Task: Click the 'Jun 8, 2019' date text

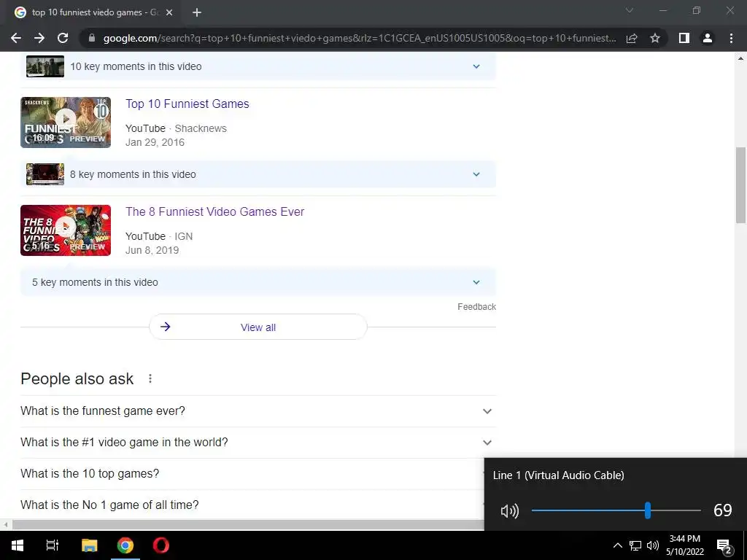Action: coord(152,251)
